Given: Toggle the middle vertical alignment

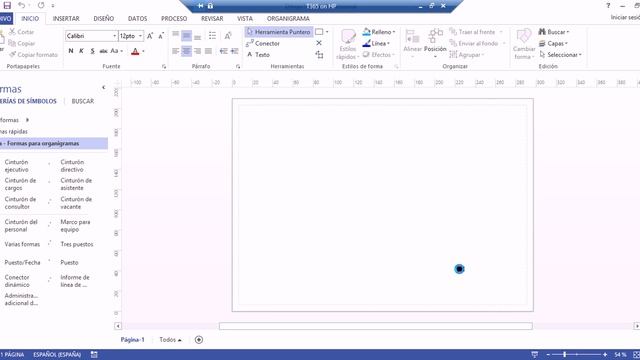Looking at the screenshot, I should click(187, 36).
